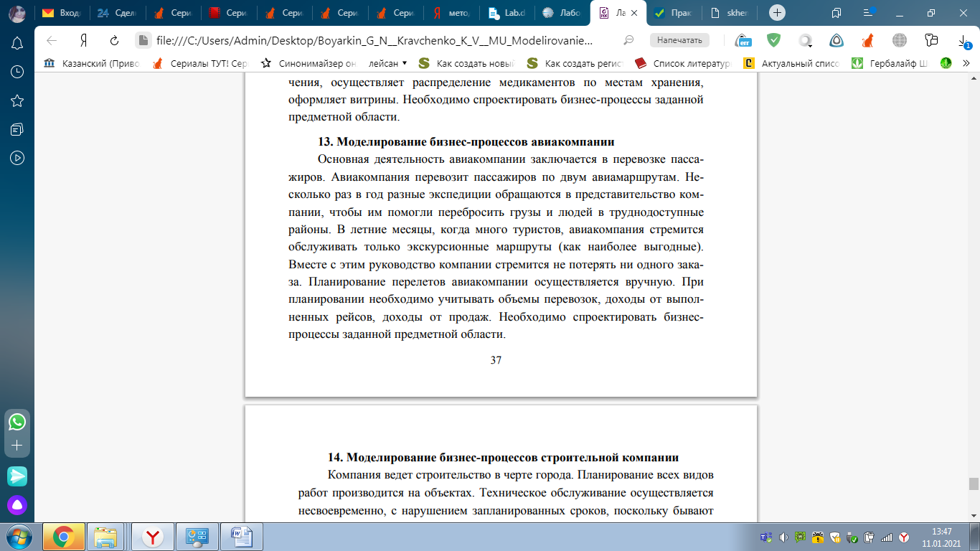This screenshot has height=551, width=980.
Task: Open the notifications bell in the sidebar
Action: pyautogui.click(x=17, y=43)
